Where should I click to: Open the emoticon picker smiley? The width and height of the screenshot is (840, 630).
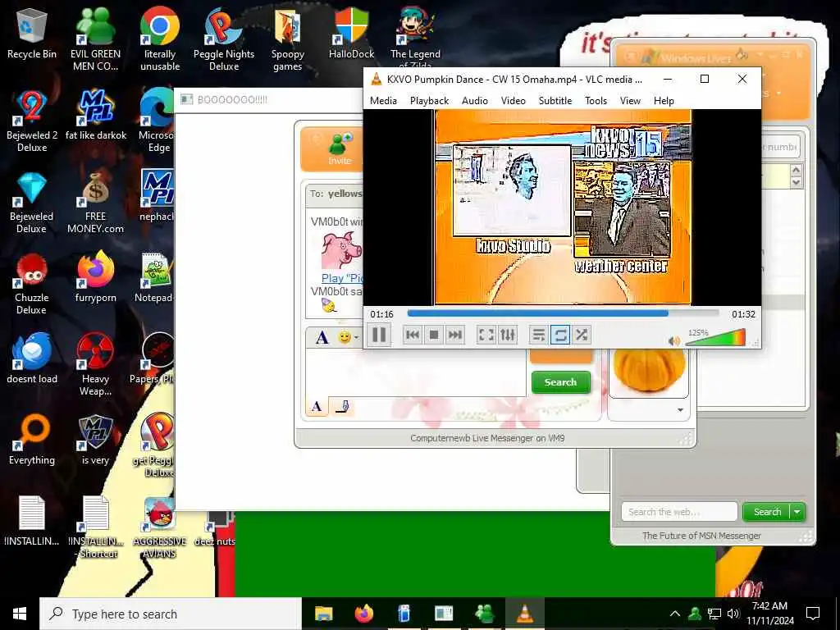345,337
